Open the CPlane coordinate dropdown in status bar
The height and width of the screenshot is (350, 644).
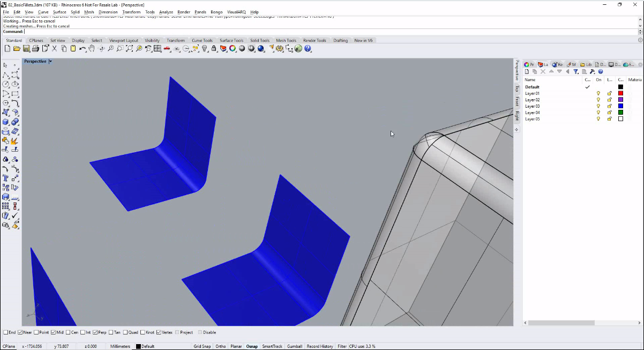(9, 347)
